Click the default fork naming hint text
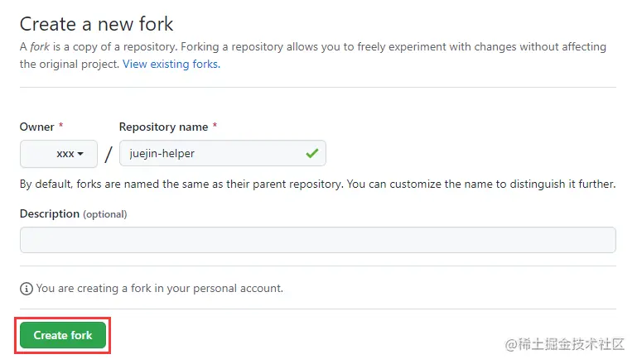This screenshot has height=364, width=637. click(317, 184)
